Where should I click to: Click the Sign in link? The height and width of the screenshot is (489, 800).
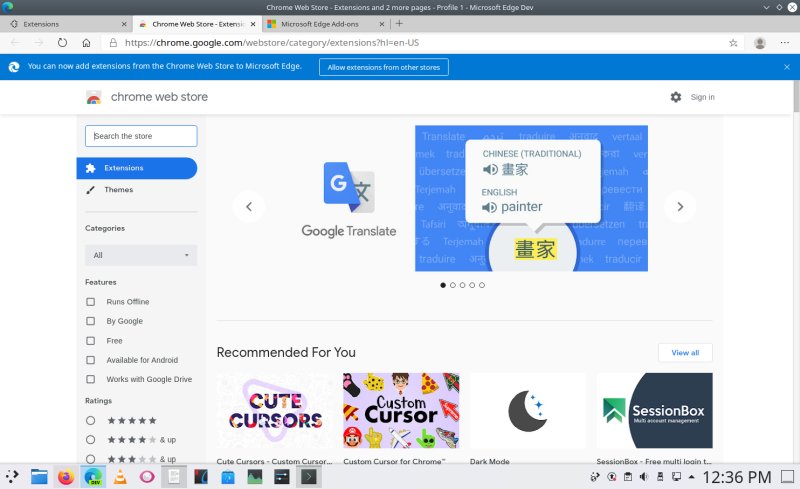[702, 97]
